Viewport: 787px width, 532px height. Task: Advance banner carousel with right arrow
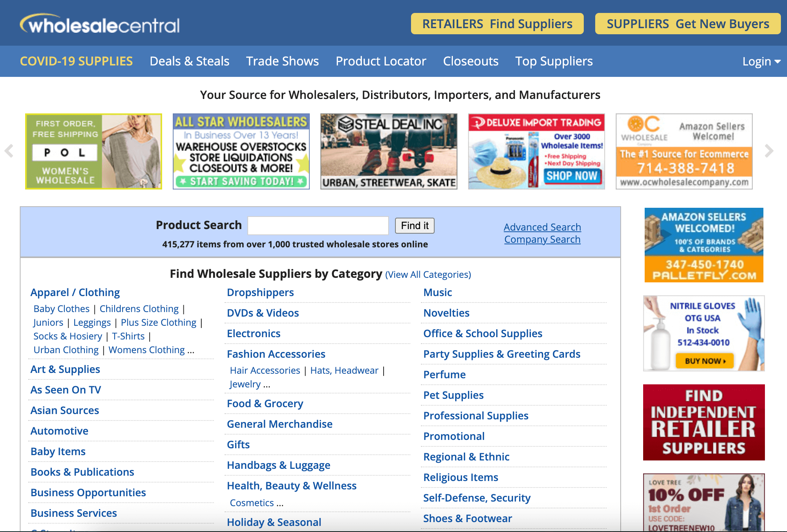coord(769,151)
